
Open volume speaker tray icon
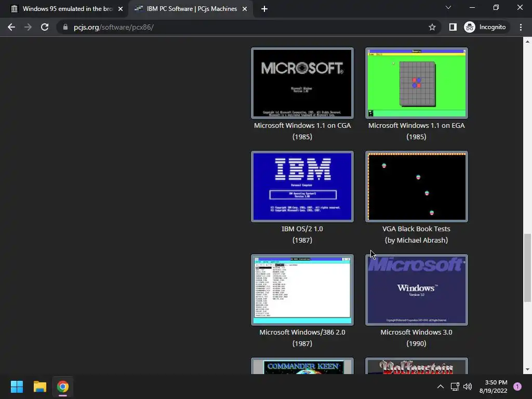click(x=468, y=387)
